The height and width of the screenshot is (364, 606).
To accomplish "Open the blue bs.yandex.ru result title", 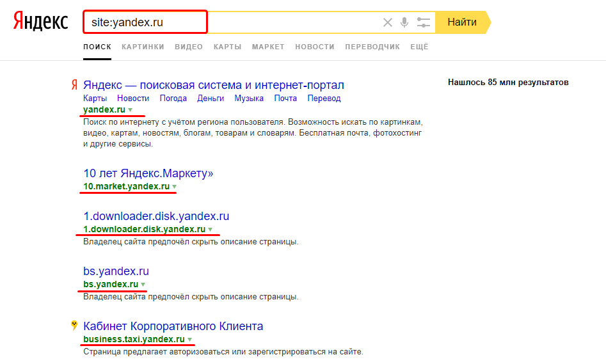I will pyautogui.click(x=116, y=271).
